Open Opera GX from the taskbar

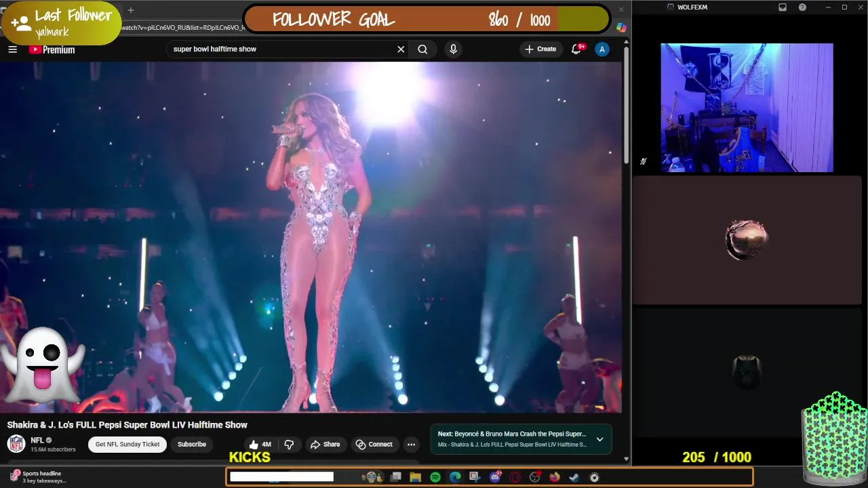coord(515,477)
